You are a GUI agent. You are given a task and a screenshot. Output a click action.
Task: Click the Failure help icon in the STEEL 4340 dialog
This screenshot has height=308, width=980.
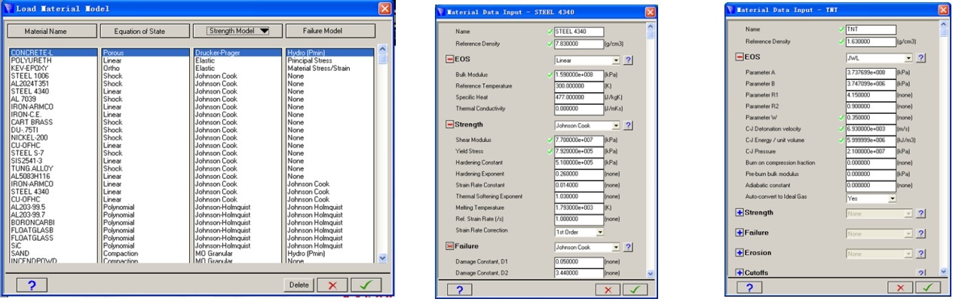[x=628, y=246]
